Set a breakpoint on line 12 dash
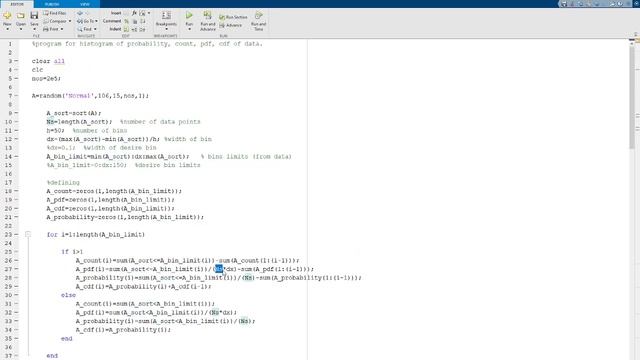This screenshot has width=640, height=360. (16, 139)
